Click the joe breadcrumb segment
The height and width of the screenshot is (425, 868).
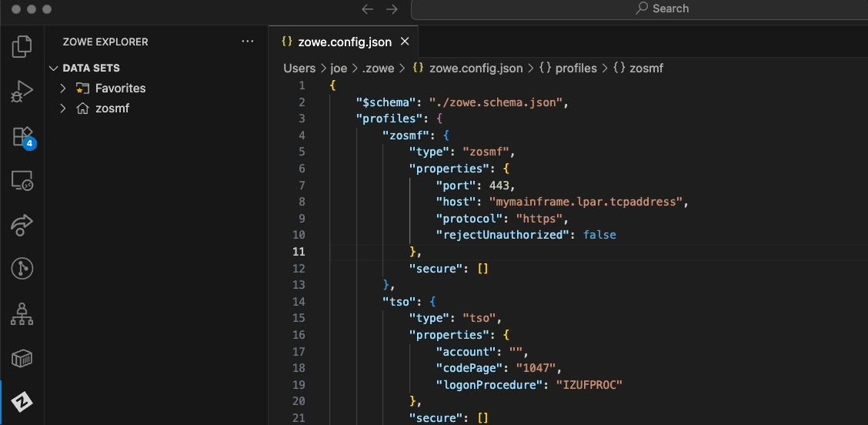click(339, 69)
